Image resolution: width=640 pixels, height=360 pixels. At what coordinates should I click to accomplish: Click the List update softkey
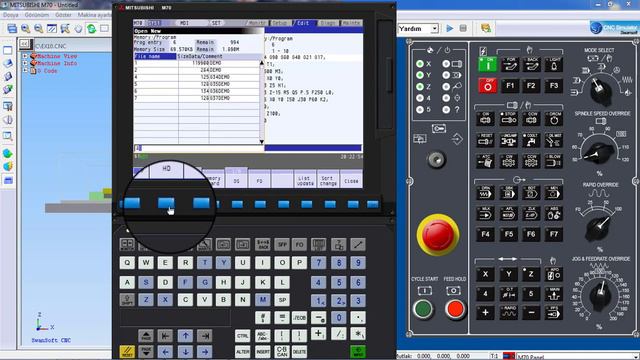click(x=305, y=180)
